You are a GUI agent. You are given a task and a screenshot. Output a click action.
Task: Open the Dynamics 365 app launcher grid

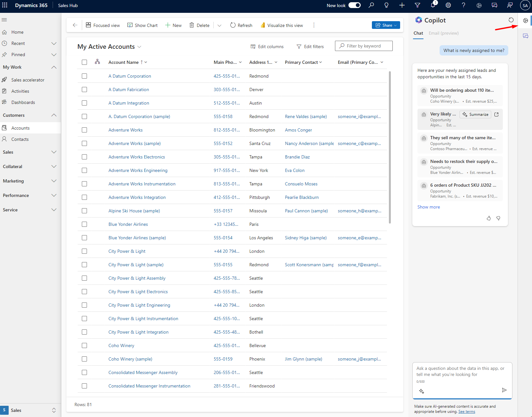coord(5,5)
